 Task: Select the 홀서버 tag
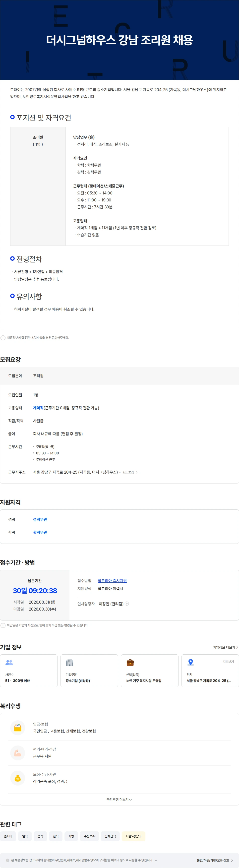pyautogui.click(x=8, y=836)
